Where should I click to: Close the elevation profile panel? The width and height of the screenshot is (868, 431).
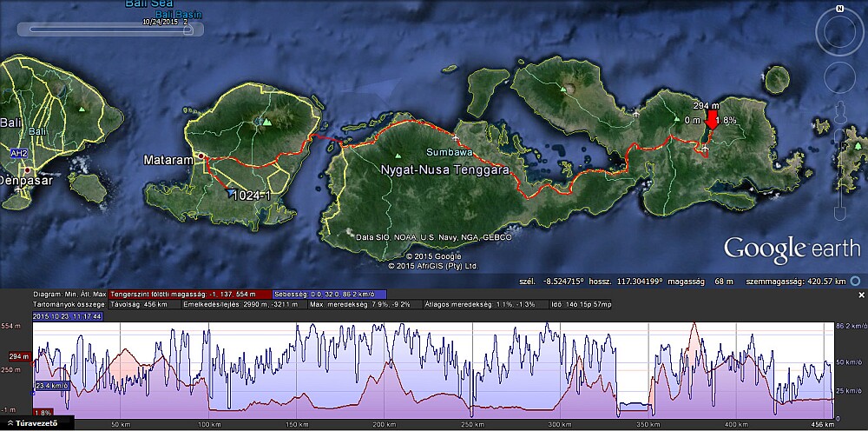tap(861, 295)
